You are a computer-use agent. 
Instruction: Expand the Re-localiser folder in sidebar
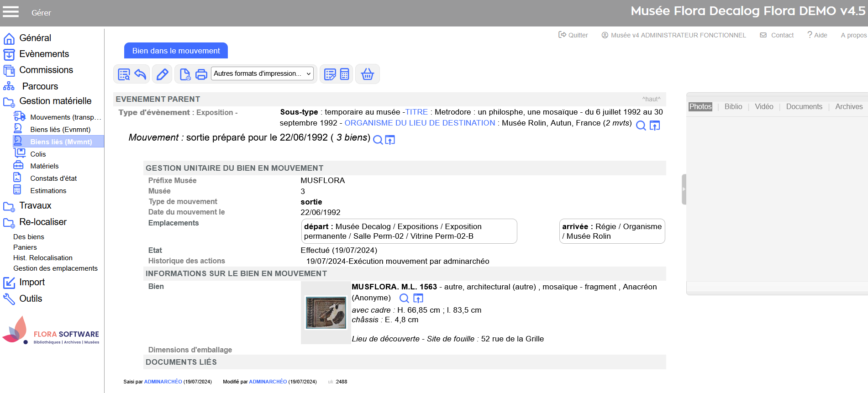(x=43, y=222)
